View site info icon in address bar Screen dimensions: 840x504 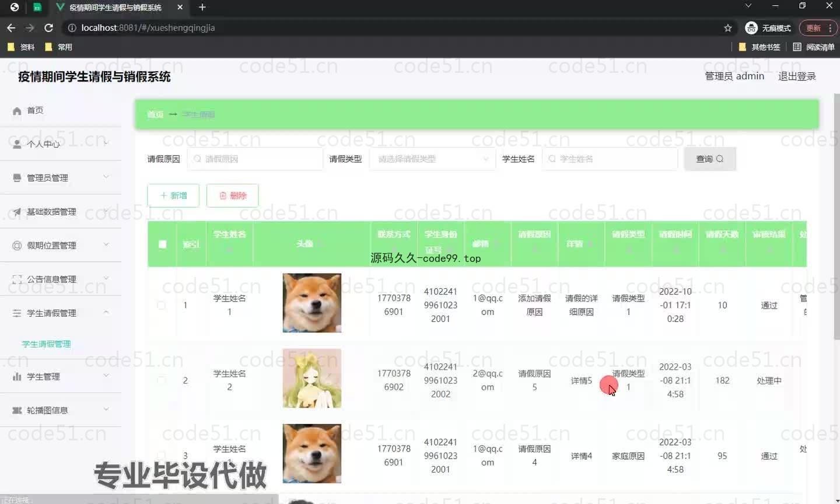[71, 27]
